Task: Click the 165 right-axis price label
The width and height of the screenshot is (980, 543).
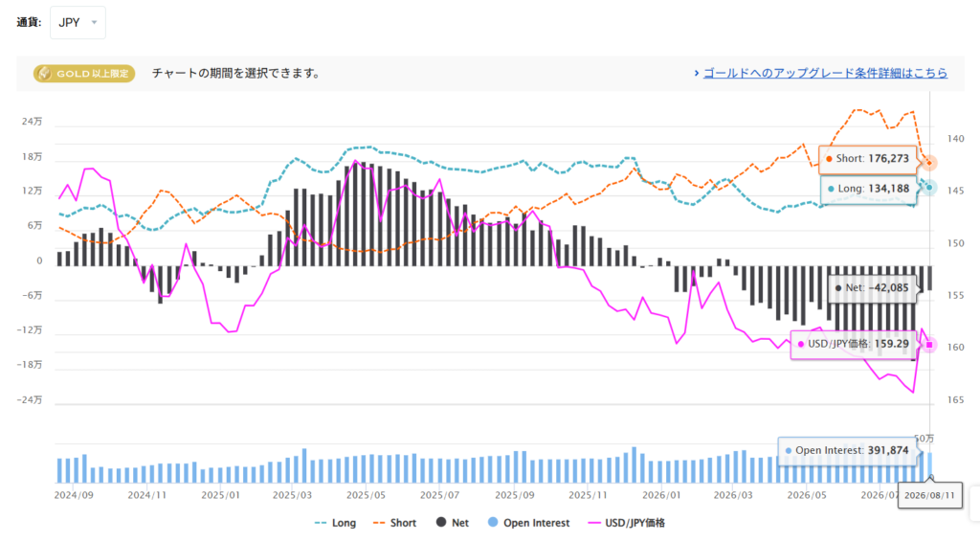Action: coord(956,399)
